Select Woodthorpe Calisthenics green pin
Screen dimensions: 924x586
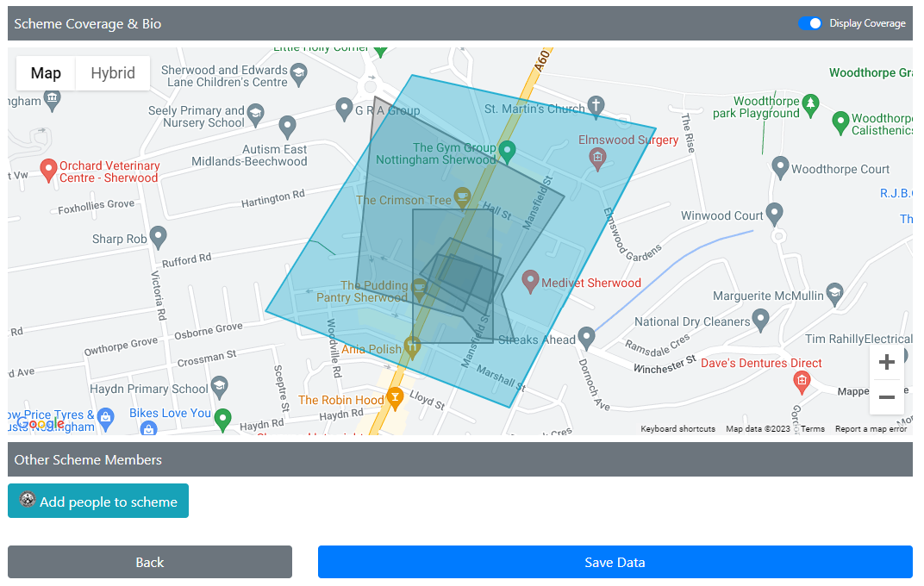(x=840, y=123)
